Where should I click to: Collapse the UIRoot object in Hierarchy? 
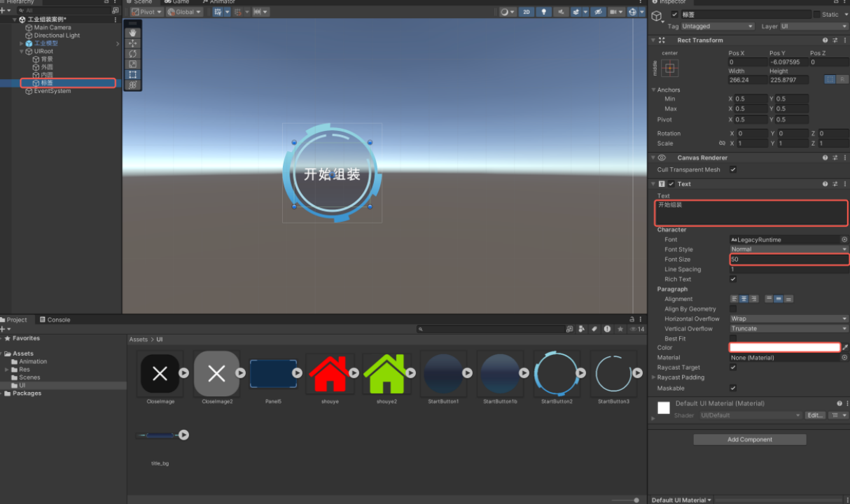(x=22, y=51)
